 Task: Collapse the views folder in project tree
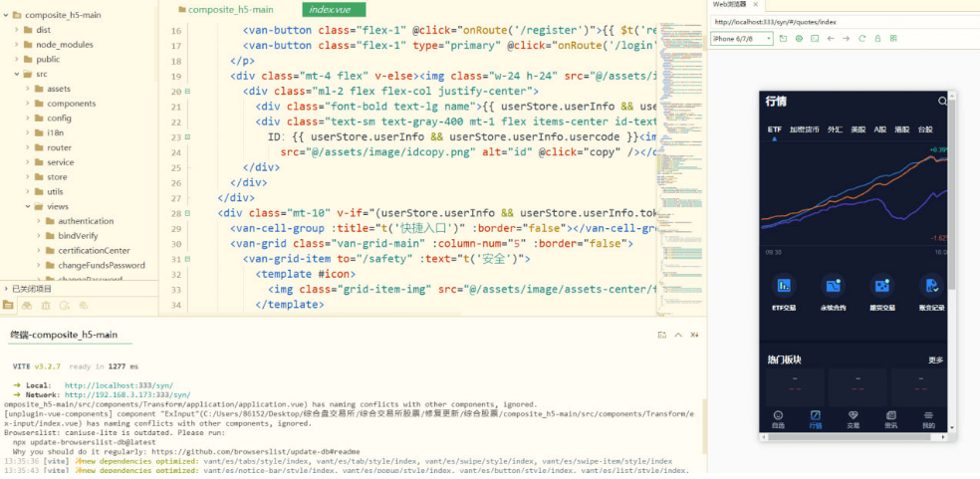coord(27,207)
